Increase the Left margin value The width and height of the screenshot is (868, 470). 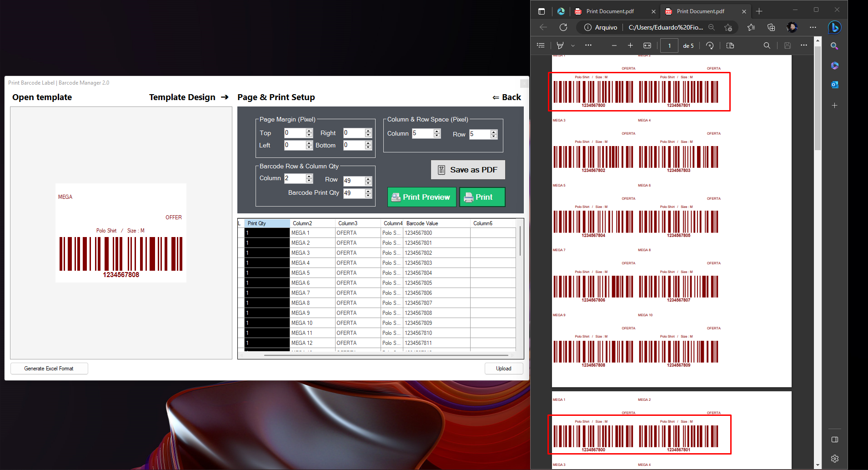[309, 143]
